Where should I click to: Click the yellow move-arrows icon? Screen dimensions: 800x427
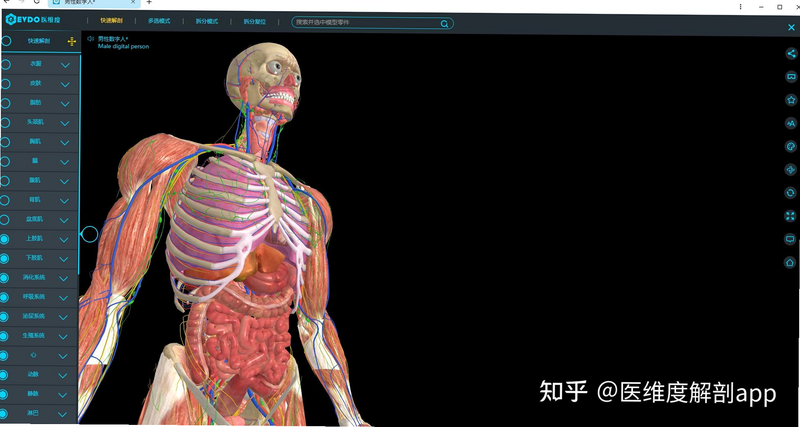[72, 41]
